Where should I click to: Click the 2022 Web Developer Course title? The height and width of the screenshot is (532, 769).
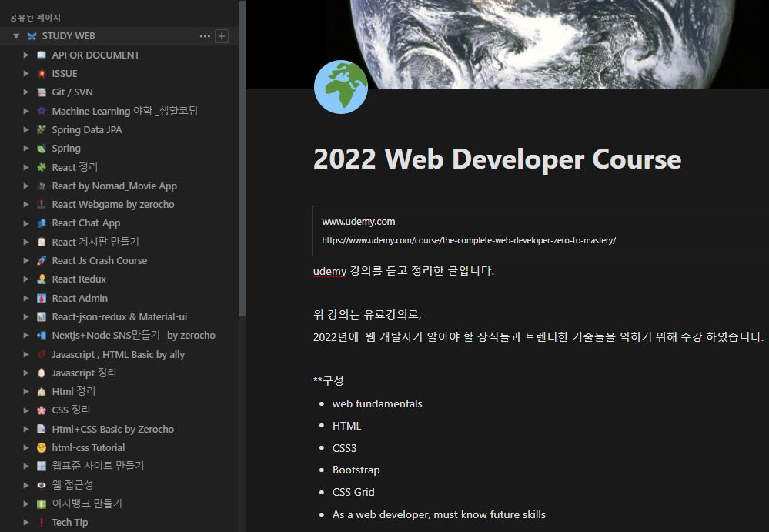(497, 159)
